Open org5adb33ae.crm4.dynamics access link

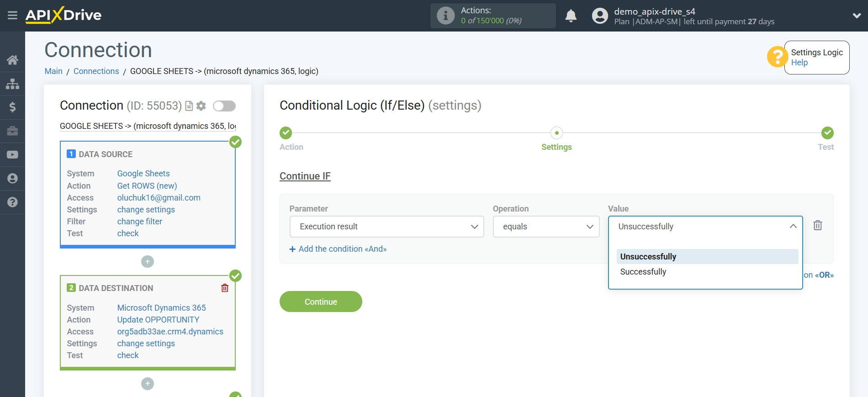click(x=170, y=332)
